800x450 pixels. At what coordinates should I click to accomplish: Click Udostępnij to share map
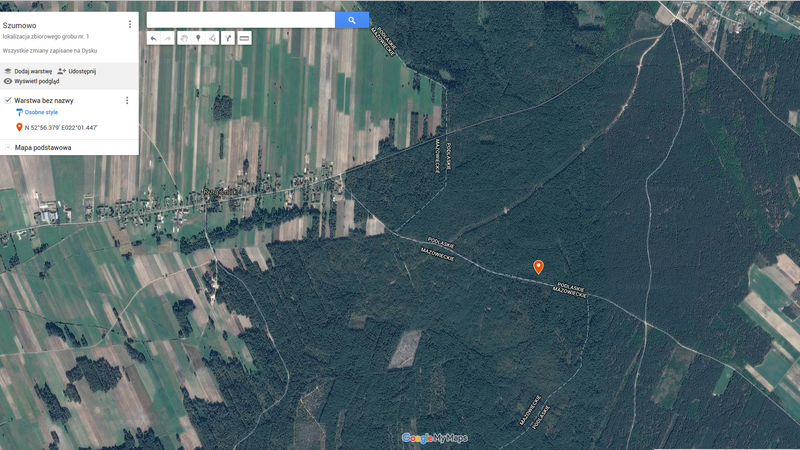click(x=77, y=72)
